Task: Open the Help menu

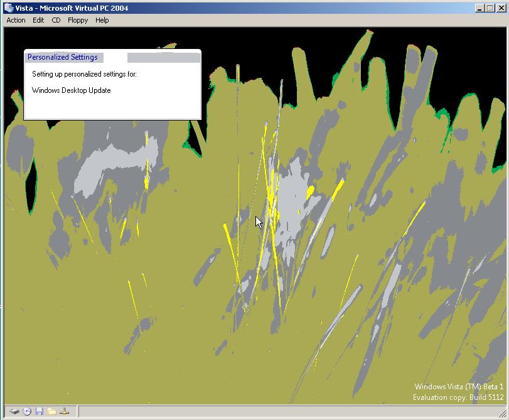Action: pyautogui.click(x=102, y=20)
